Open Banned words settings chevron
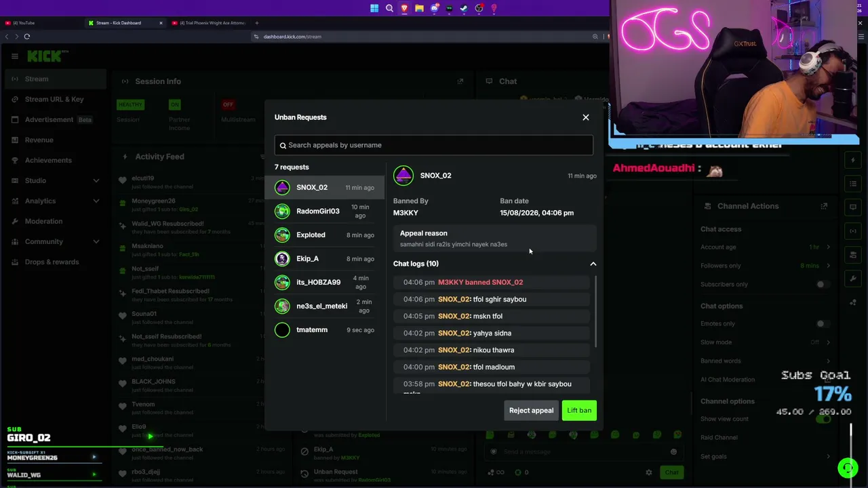The width and height of the screenshot is (868, 488). point(828,361)
